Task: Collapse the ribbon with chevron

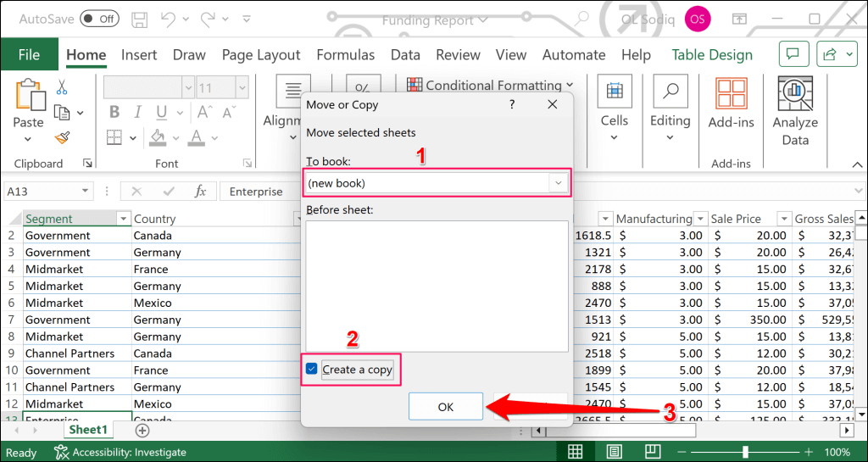Action: (x=857, y=164)
